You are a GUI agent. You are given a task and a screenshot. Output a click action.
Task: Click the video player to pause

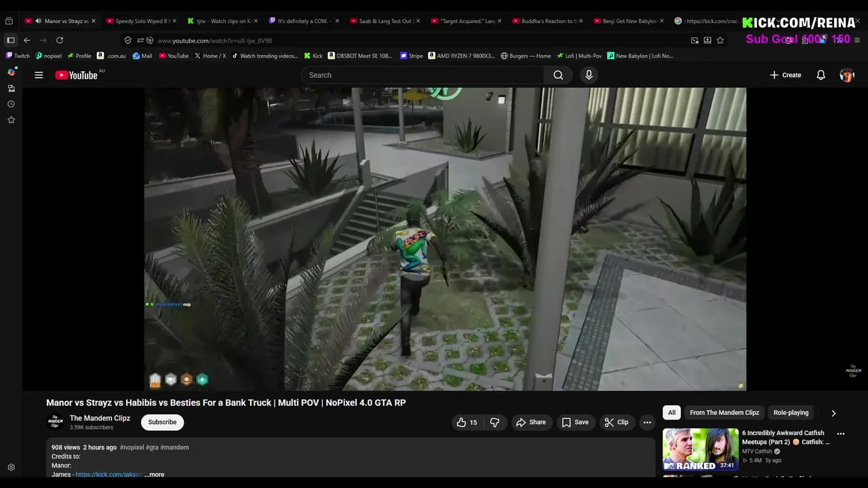coord(445,239)
